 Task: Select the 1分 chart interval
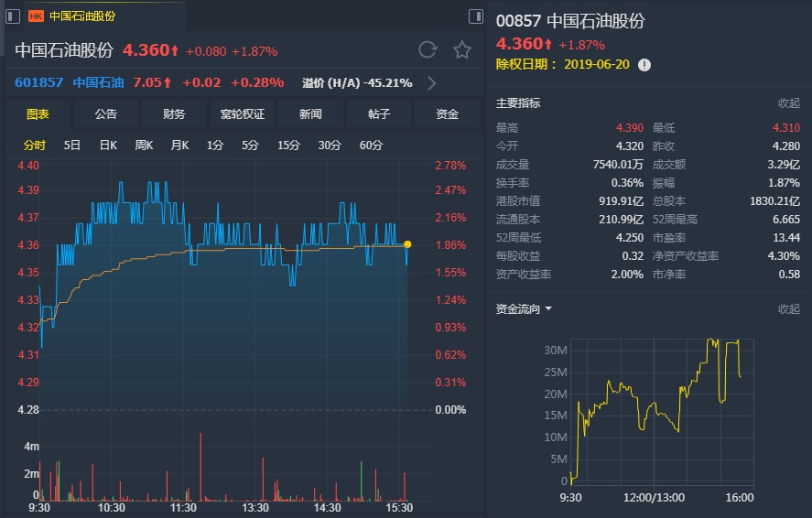coord(215,146)
